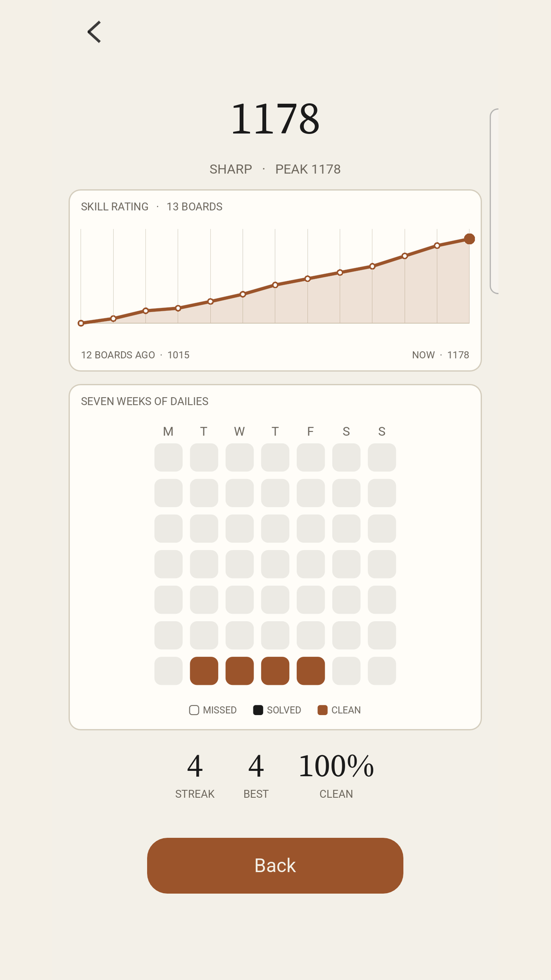The height and width of the screenshot is (980, 551).
Task: Tap the partially visible card on right edge
Action: pyautogui.click(x=494, y=201)
